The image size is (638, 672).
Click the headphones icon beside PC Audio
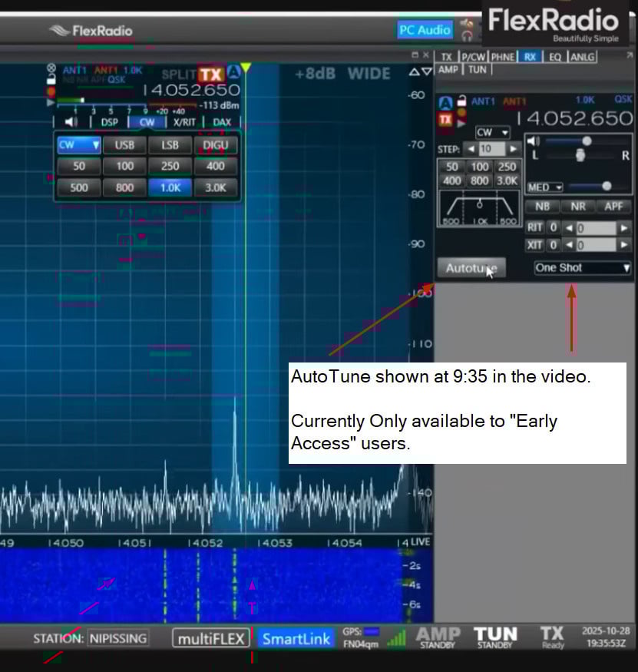[x=467, y=36]
